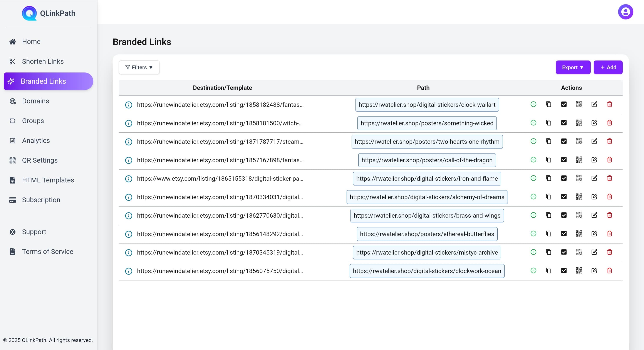Click destination URL listing 1871787717

pyautogui.click(x=220, y=142)
